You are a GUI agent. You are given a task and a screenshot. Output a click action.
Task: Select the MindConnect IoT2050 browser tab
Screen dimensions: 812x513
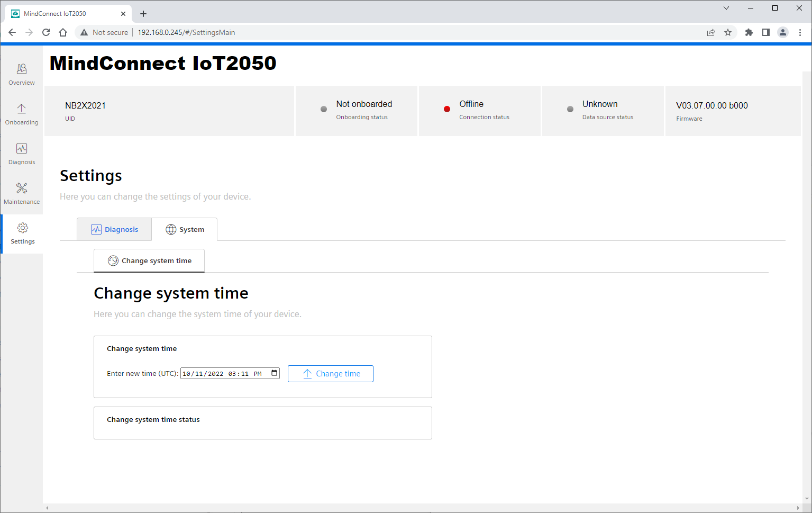(x=68, y=14)
